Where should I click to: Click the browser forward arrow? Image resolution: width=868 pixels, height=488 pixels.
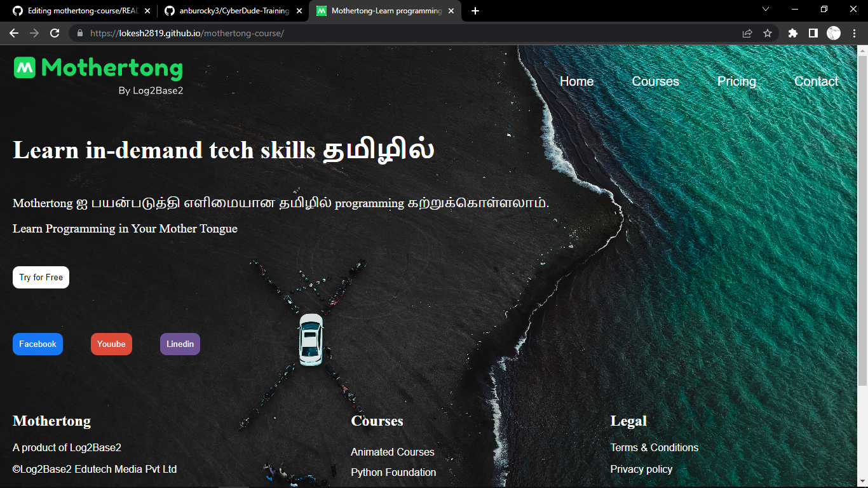pos(34,33)
